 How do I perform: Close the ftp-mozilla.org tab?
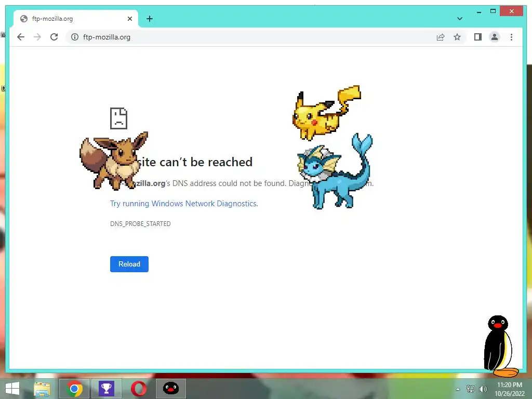129,19
